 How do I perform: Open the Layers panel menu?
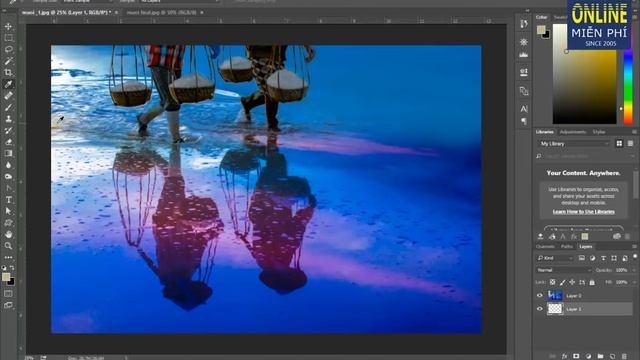(x=634, y=247)
